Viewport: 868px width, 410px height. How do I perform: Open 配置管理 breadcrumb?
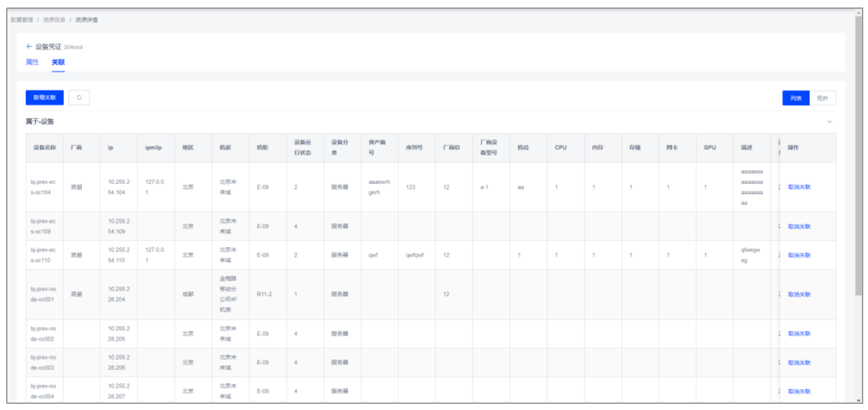pos(22,20)
